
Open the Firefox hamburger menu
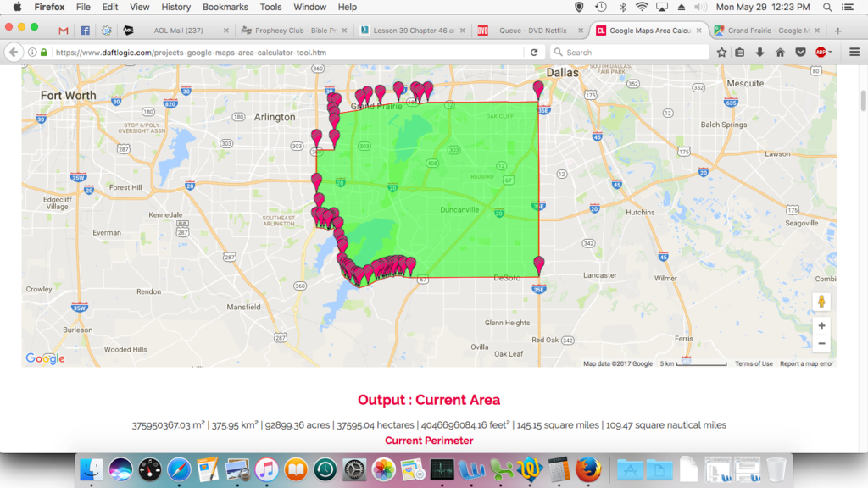pyautogui.click(x=854, y=52)
